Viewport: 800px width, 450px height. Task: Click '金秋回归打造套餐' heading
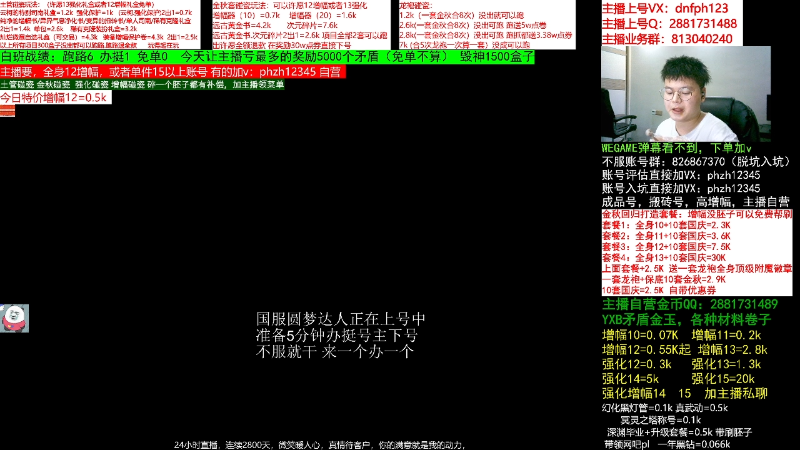(x=697, y=214)
